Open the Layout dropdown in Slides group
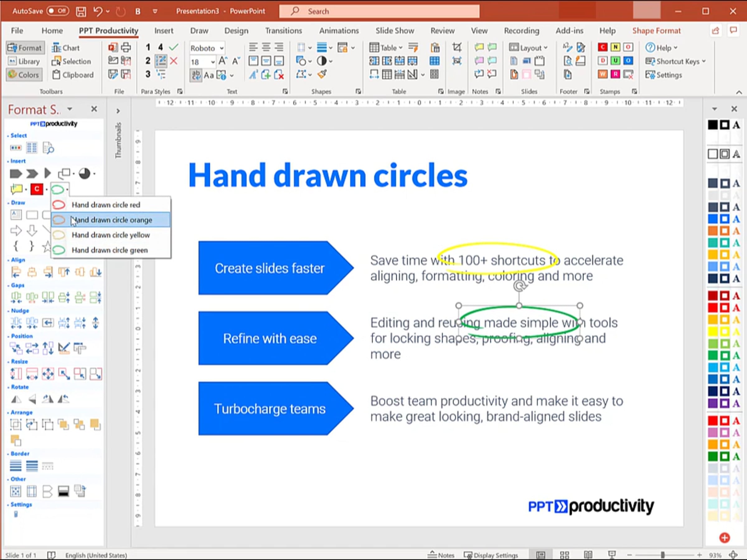The width and height of the screenshot is (747, 560). pos(528,48)
